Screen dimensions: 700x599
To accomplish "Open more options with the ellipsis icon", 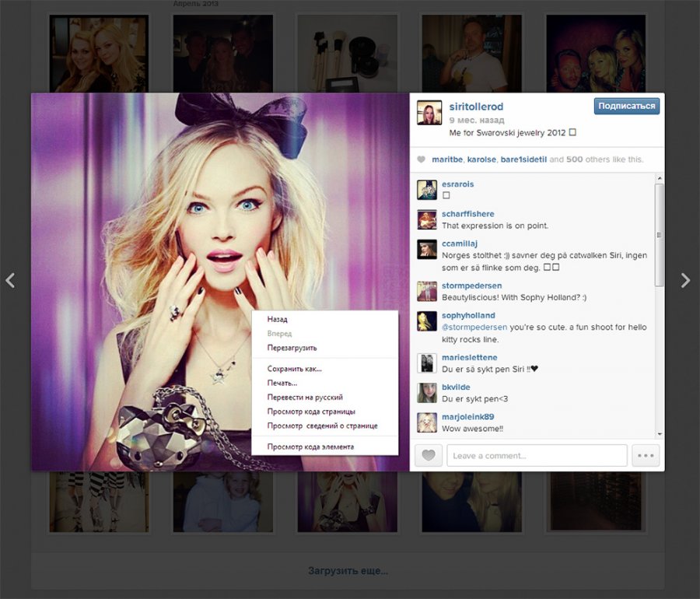I will coord(645,455).
